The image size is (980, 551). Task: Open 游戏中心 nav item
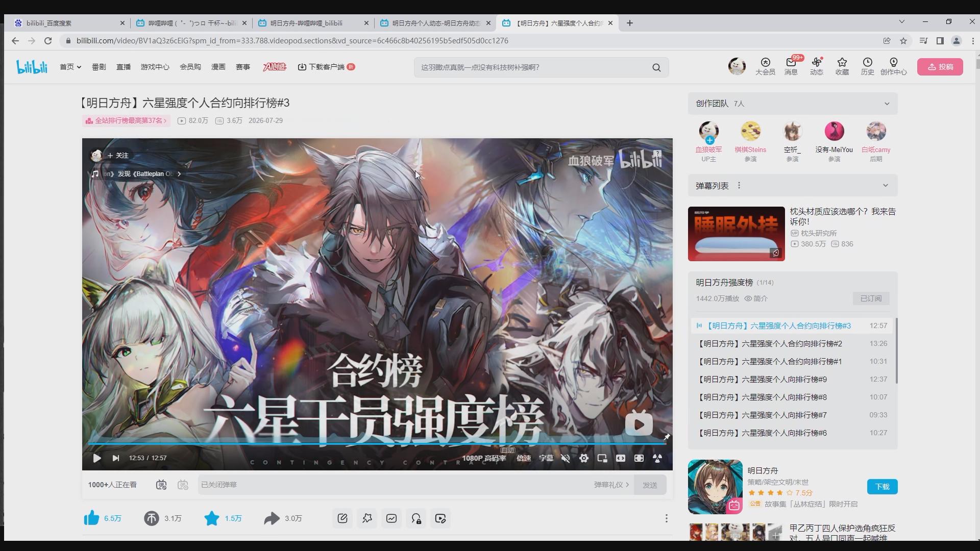[x=155, y=67]
